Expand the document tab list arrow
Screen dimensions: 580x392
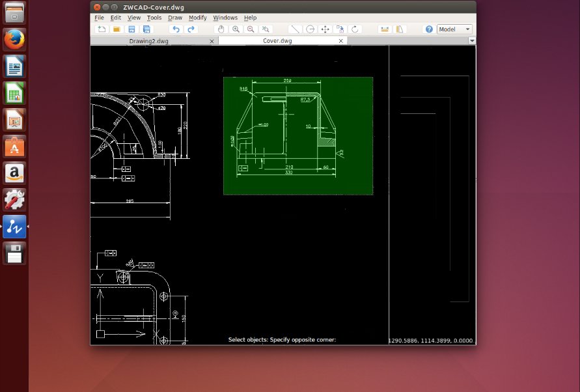pos(472,41)
